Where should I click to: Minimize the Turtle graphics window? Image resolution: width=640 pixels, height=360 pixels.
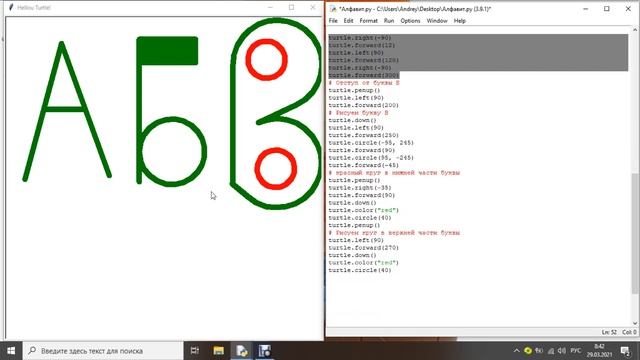click(x=270, y=7)
